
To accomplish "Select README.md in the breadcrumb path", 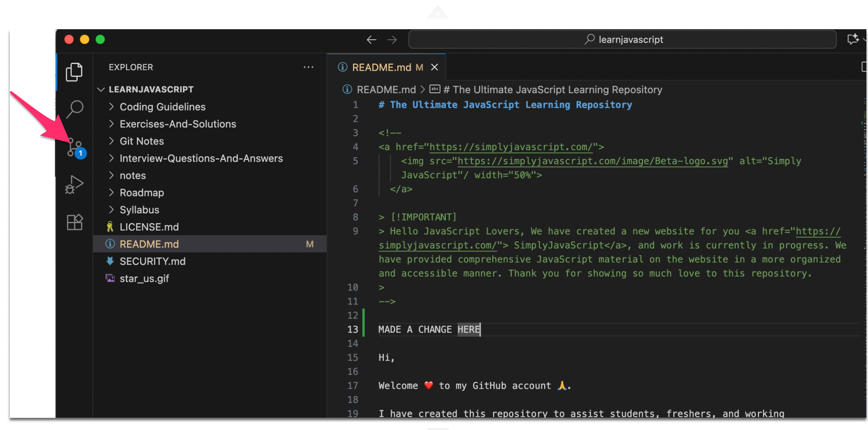I will pos(386,89).
